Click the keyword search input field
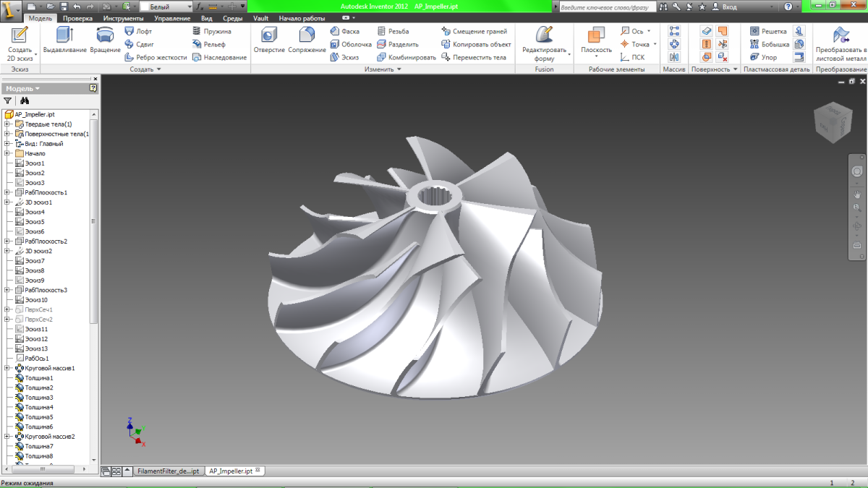The width and height of the screenshot is (868, 488). pos(608,7)
